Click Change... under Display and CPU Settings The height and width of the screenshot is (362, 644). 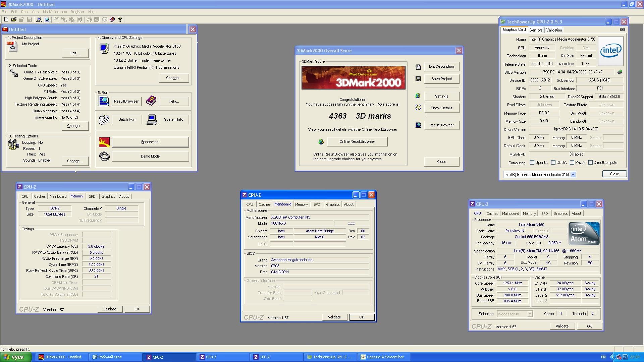174,78
